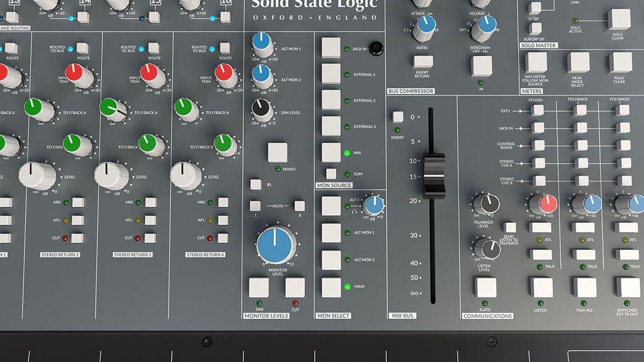
Task: Select External 1 monitor source
Action: coord(331,74)
